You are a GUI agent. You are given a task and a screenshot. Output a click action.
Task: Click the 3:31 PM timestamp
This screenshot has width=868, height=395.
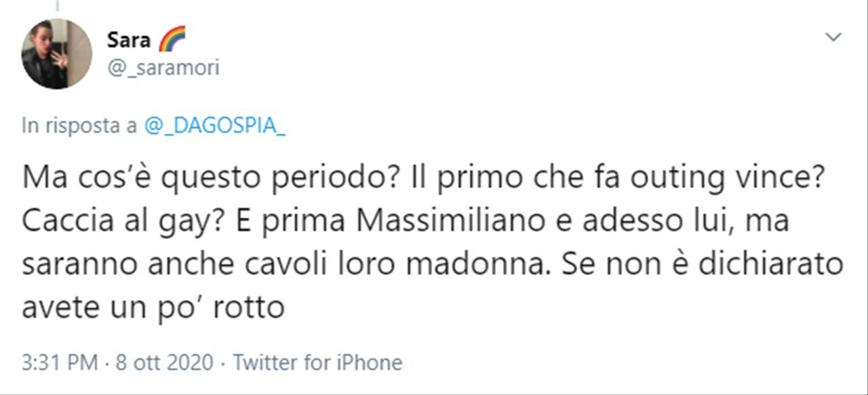point(59,362)
